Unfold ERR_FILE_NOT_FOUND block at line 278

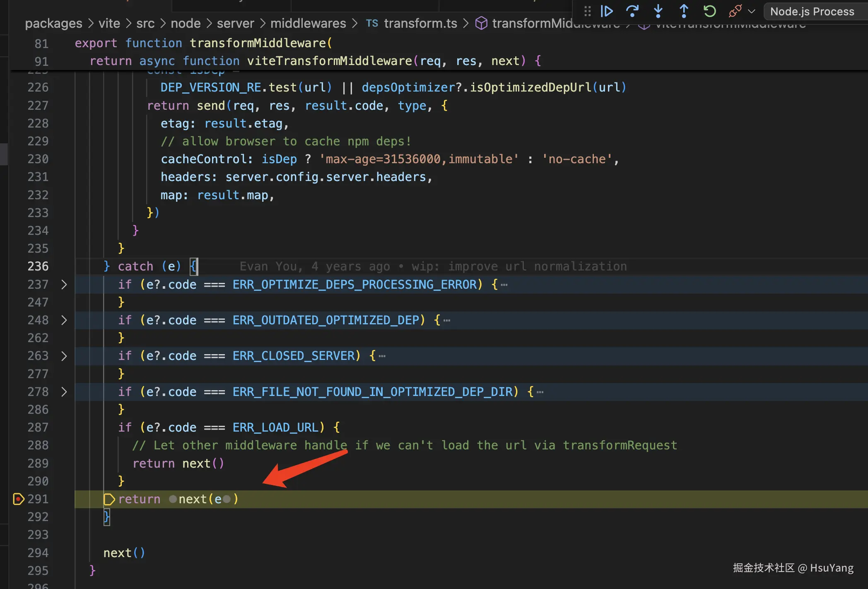pyautogui.click(x=64, y=392)
